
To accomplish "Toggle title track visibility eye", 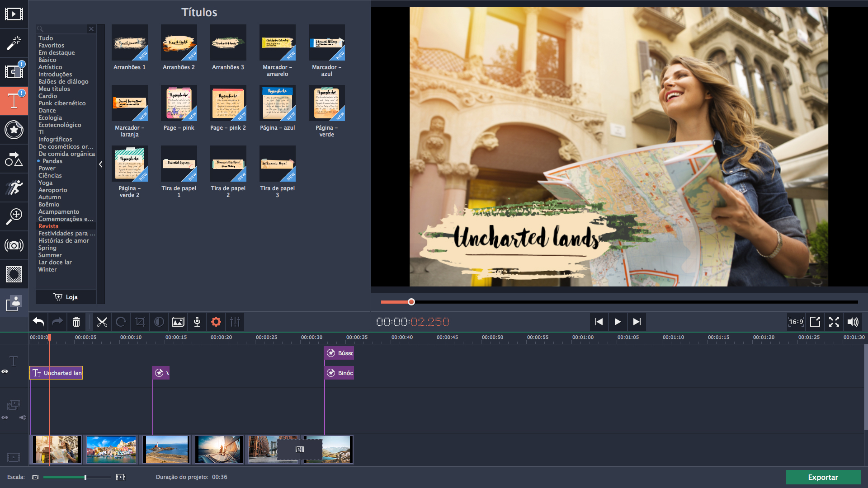I will coord(5,371).
